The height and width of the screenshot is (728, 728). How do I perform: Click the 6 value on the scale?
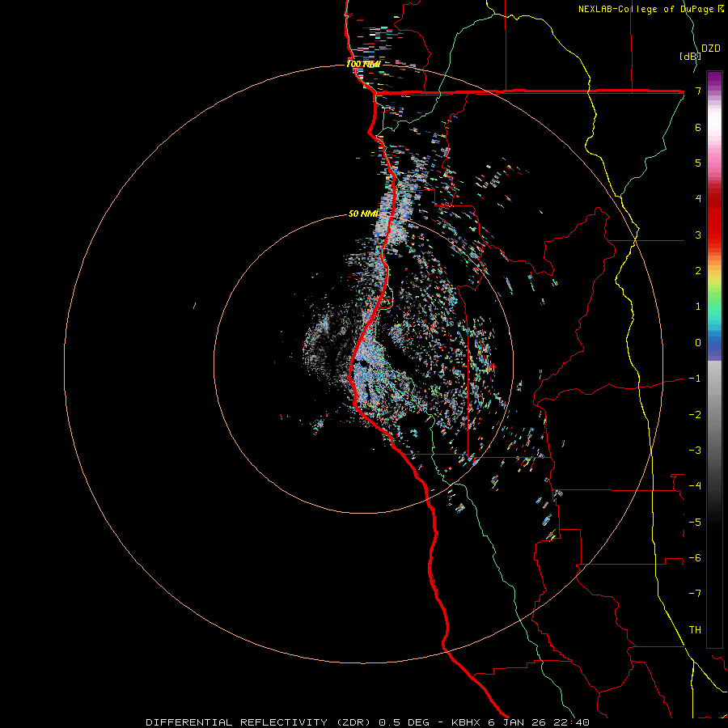point(698,127)
